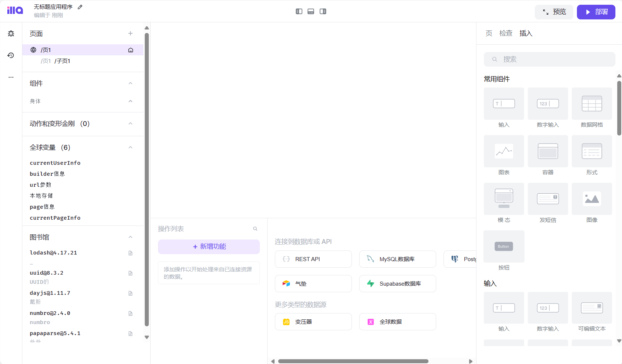Switch to the 页 tab

pos(489,33)
